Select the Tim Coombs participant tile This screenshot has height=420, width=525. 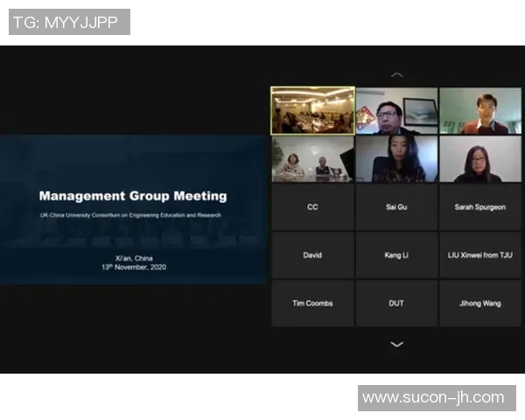point(312,304)
